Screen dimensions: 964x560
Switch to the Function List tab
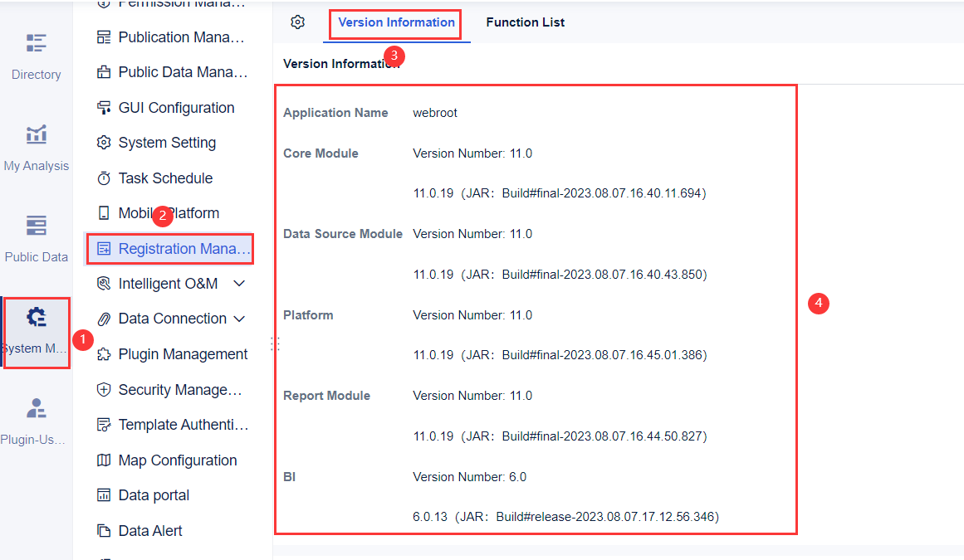pyautogui.click(x=525, y=22)
